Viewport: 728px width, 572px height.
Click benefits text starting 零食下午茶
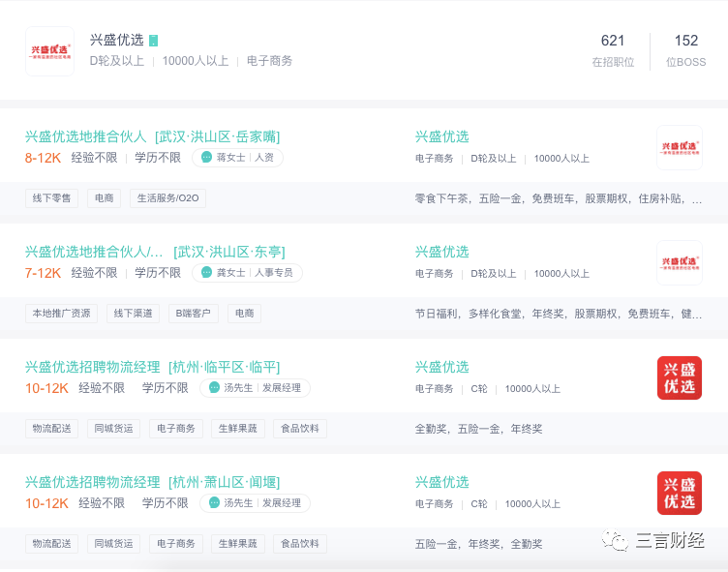[x=559, y=198]
